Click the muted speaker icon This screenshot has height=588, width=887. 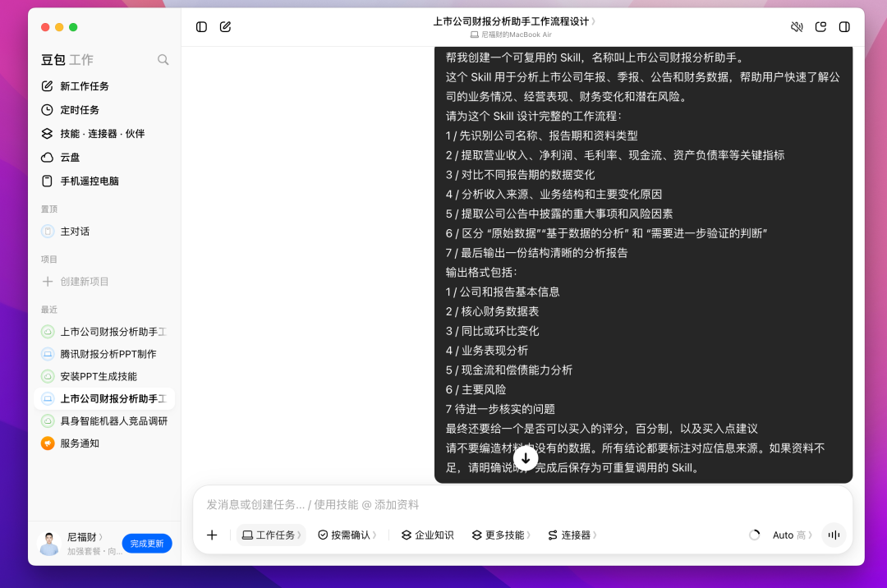pos(797,26)
